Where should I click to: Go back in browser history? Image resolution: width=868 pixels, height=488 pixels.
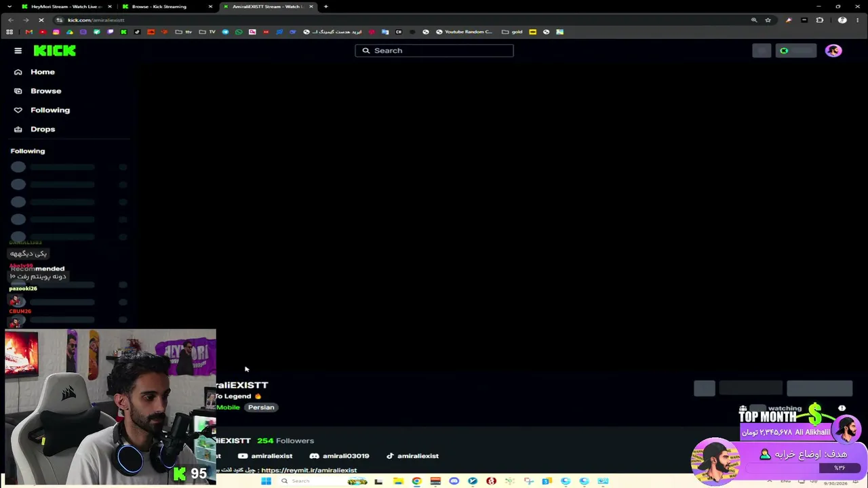(10, 20)
